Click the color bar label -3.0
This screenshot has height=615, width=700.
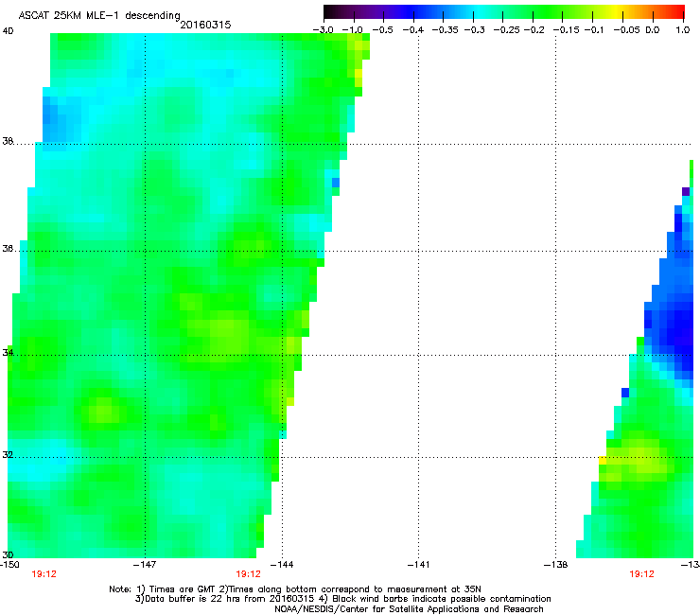[323, 30]
